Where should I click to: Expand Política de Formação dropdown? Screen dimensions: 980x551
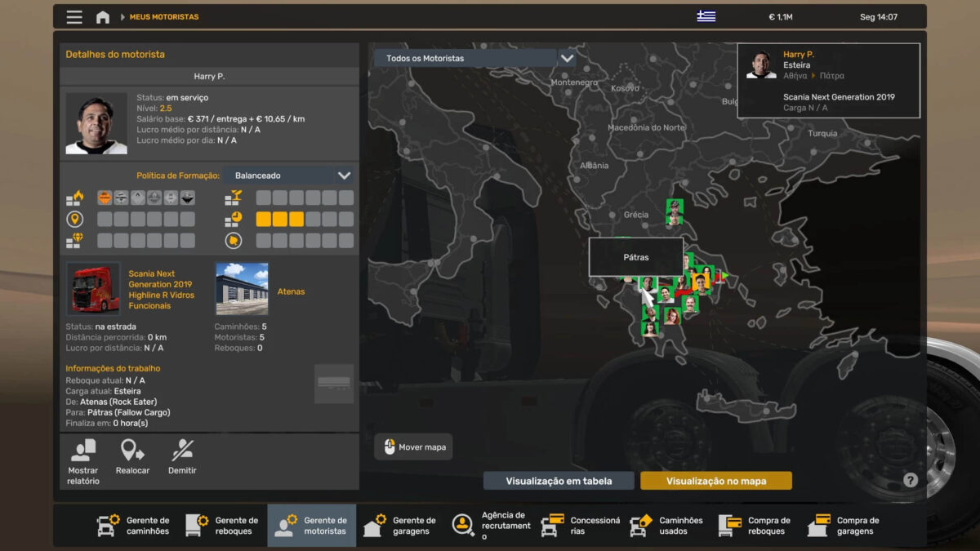[291, 176]
